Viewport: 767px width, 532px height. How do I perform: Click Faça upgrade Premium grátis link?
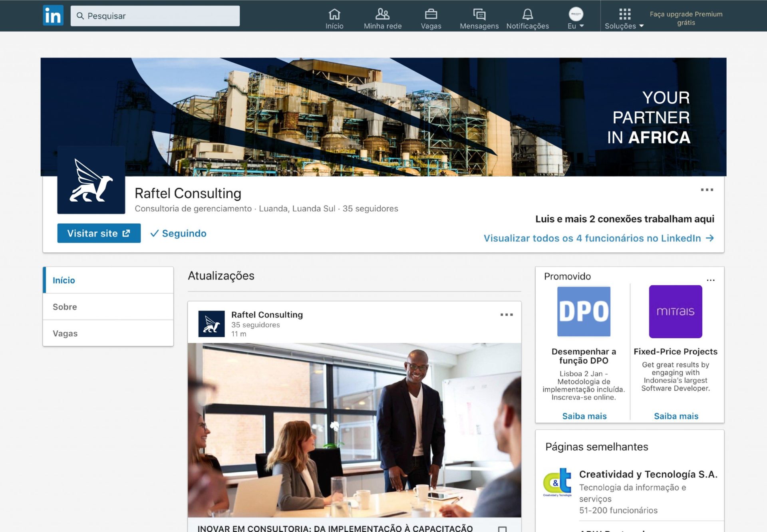point(686,18)
